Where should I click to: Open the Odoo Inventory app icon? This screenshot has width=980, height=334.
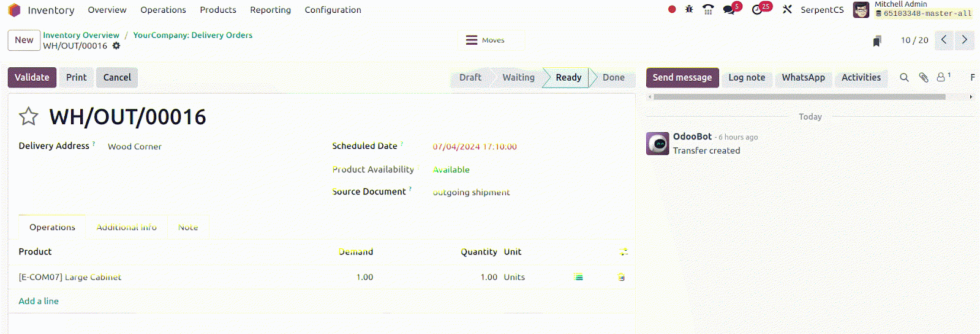pyautogui.click(x=14, y=10)
